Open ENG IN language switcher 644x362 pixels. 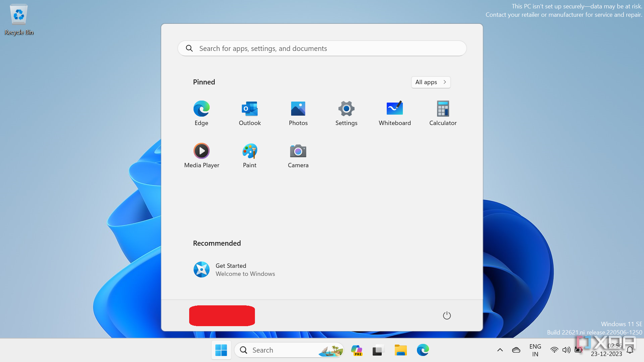pos(535,350)
